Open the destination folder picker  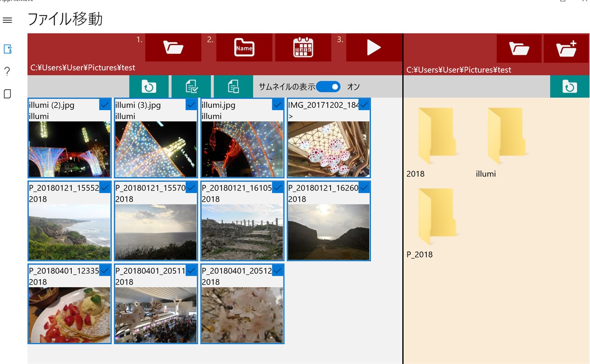pyautogui.click(x=519, y=48)
